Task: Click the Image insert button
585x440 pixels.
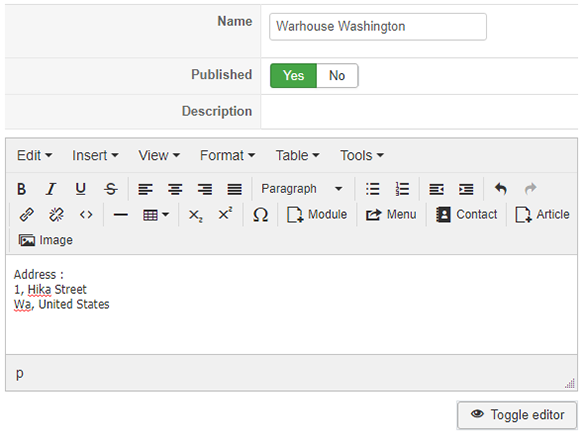Action: [x=46, y=240]
